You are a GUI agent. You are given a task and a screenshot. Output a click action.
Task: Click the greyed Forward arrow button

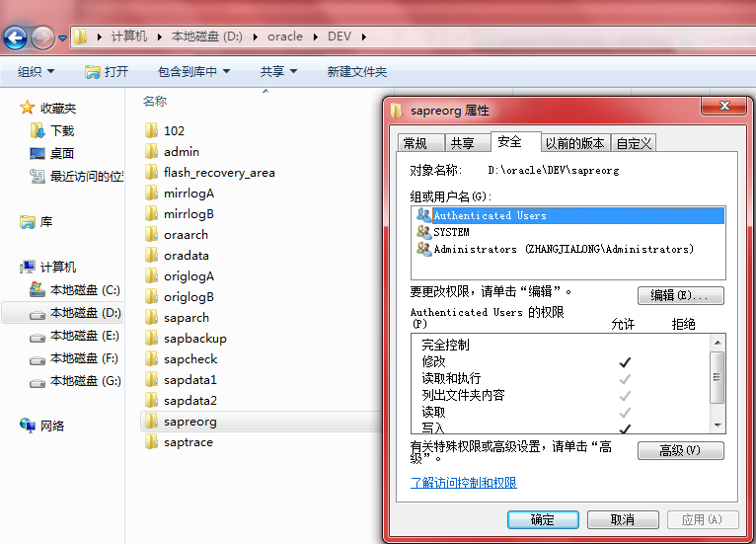[x=42, y=38]
